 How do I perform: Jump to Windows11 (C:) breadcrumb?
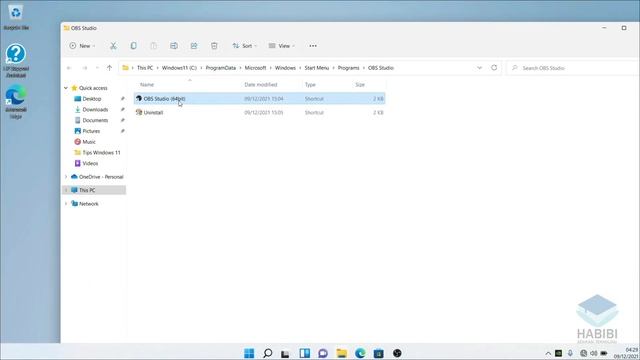tap(179, 68)
